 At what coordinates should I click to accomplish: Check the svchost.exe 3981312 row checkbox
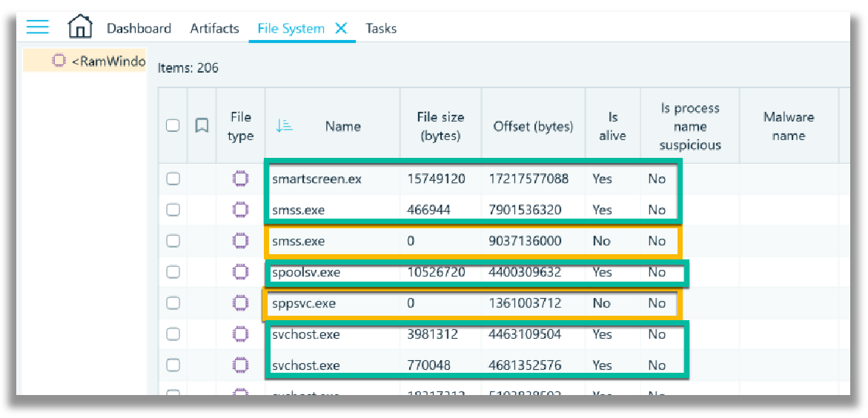click(173, 334)
